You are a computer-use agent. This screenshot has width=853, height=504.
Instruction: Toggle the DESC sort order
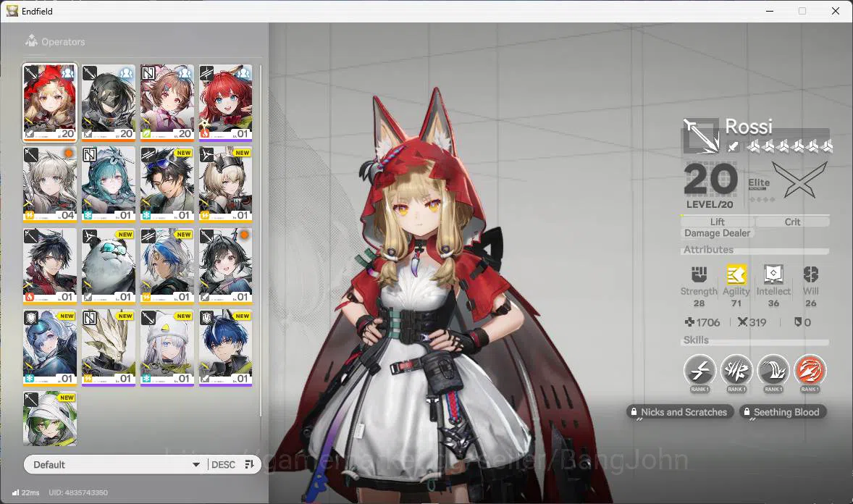[223, 464]
